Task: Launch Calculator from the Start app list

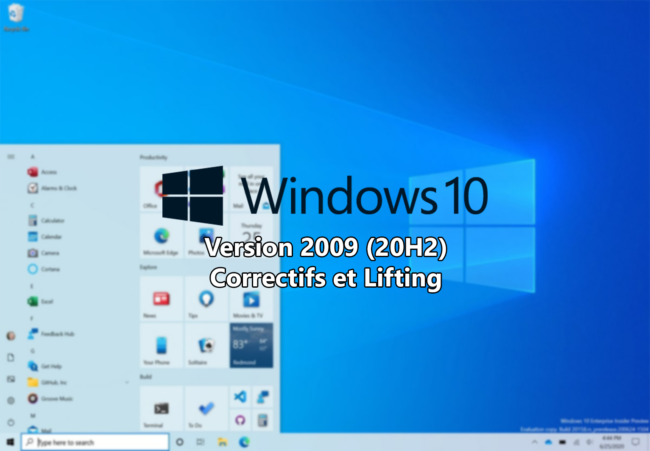Action: [x=46, y=221]
